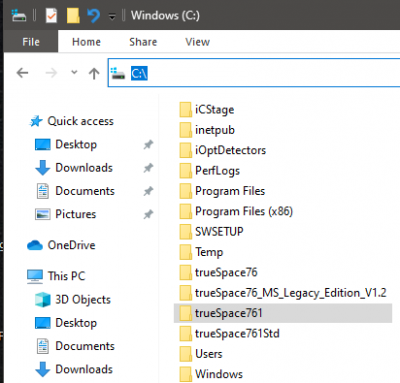Viewport: 400px width, 383px height.
Task: Open the File menu tab
Action: 31,42
